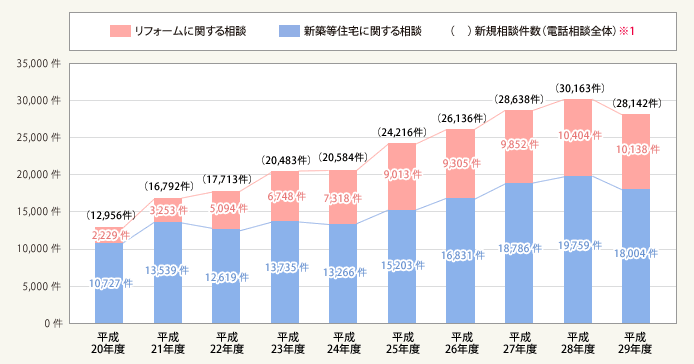Viewport: 694px width, 364px height.
Task: Click the legend text 新築等住宅に関する相談
Action: pyautogui.click(x=362, y=31)
